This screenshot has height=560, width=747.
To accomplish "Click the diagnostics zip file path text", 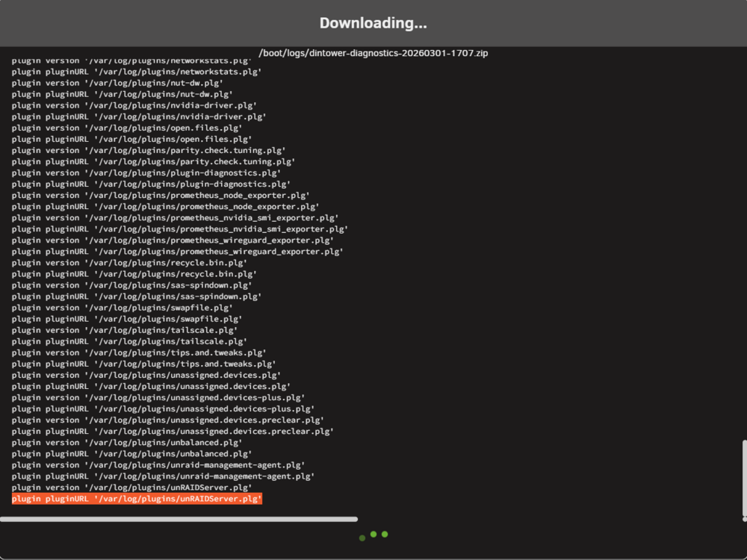I will [373, 53].
